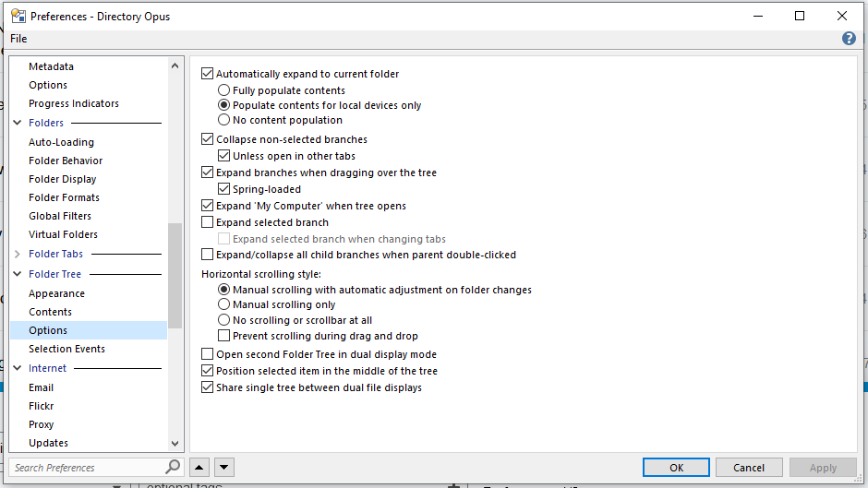Uncheck Unless open in other tabs
868x488 pixels.
[x=223, y=156]
